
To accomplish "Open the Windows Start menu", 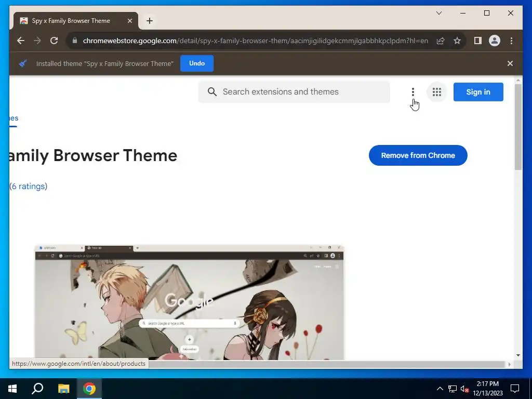I will [12, 389].
